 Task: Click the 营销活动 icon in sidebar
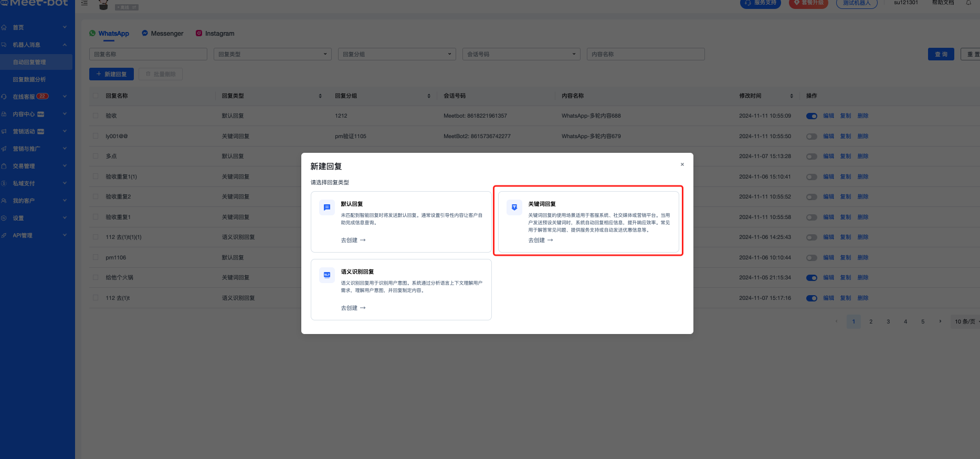coord(4,131)
